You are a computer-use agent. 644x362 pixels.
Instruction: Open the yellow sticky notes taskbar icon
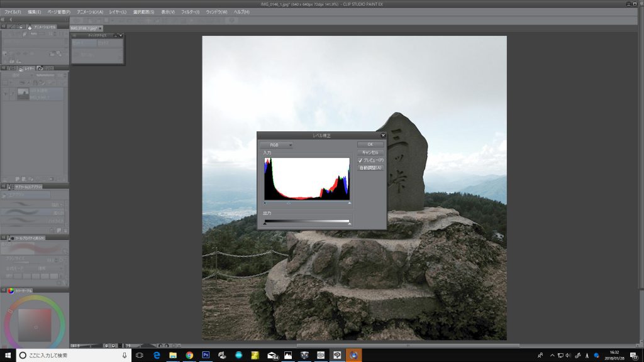tap(255, 356)
